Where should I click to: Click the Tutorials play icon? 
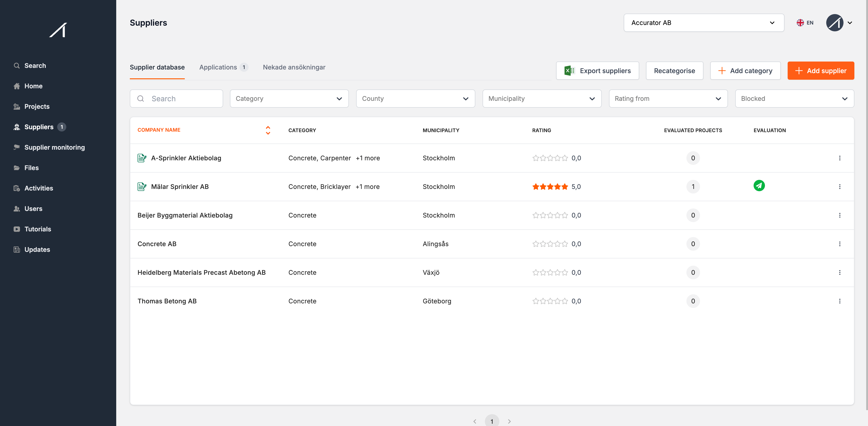click(x=17, y=229)
